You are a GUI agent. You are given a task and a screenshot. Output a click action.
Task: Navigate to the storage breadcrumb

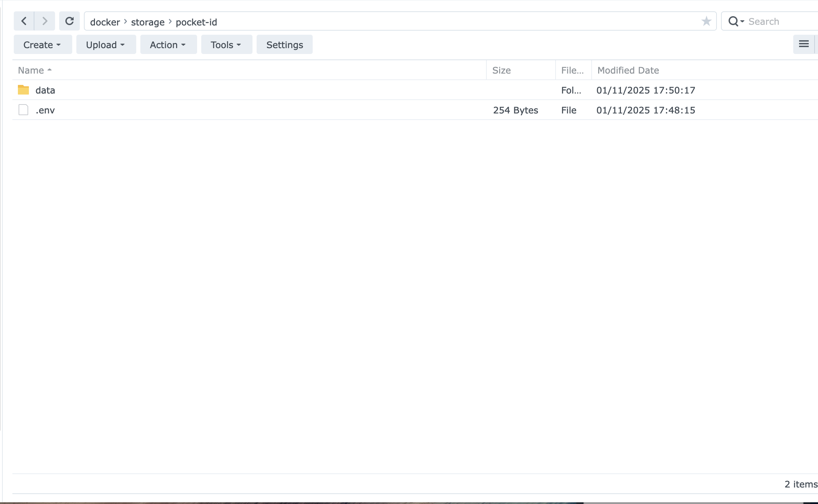[148, 22]
